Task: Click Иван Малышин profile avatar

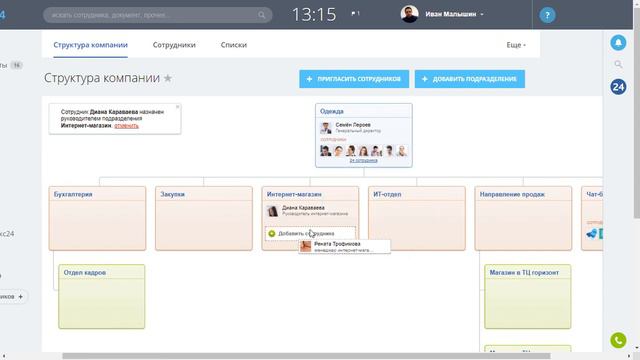Action: [x=409, y=14]
